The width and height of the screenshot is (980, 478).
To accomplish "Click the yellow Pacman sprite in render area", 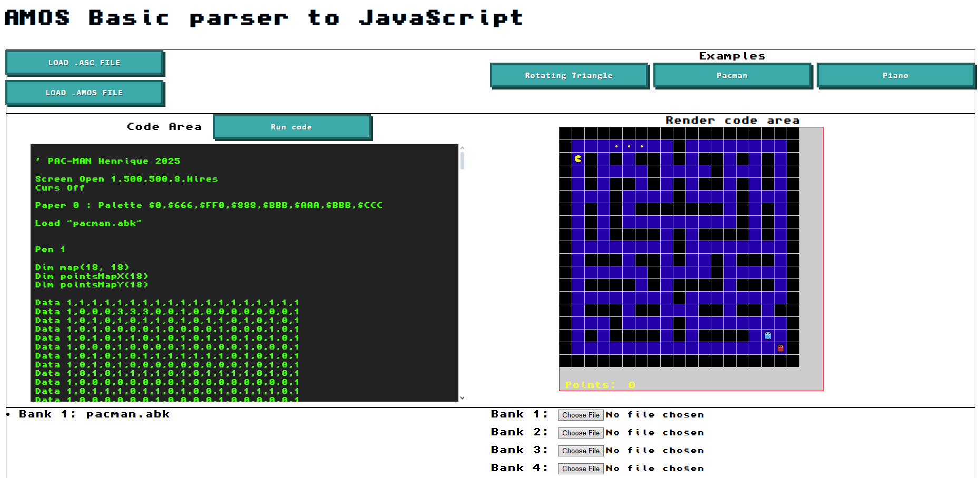I will 578,158.
